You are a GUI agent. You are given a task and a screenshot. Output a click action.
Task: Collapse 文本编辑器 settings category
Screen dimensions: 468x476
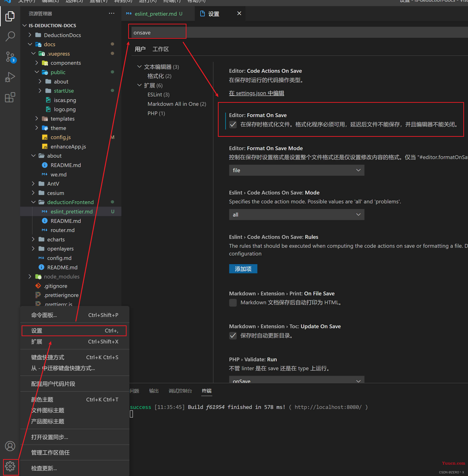tap(139, 67)
